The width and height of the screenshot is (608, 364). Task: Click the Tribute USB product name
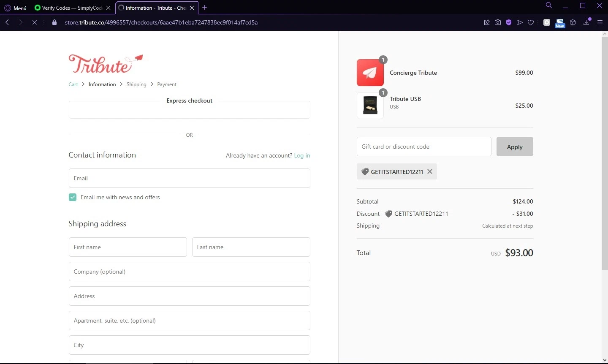click(405, 99)
